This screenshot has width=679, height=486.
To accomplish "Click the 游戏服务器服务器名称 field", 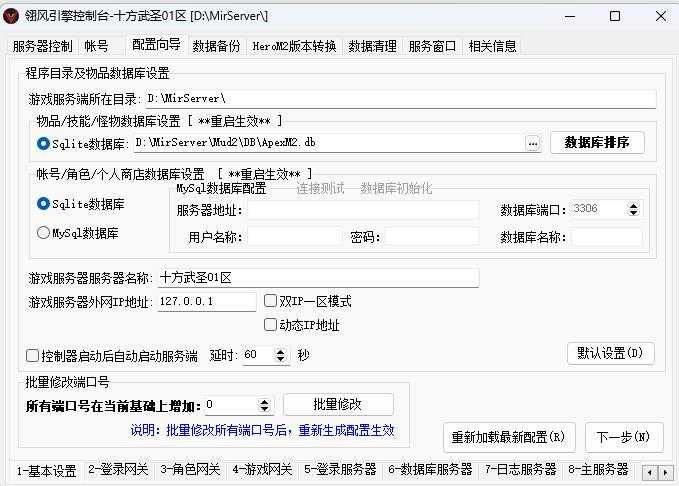I will click(x=318, y=278).
